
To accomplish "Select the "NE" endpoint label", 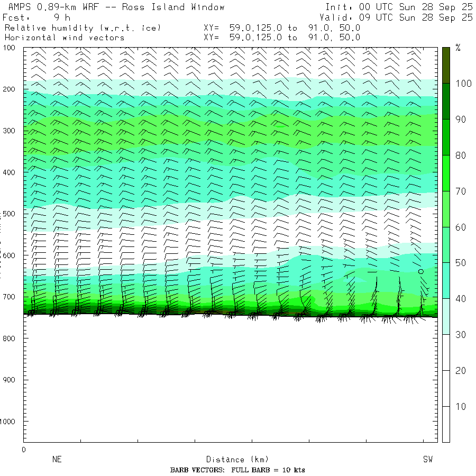I will (x=57, y=460).
